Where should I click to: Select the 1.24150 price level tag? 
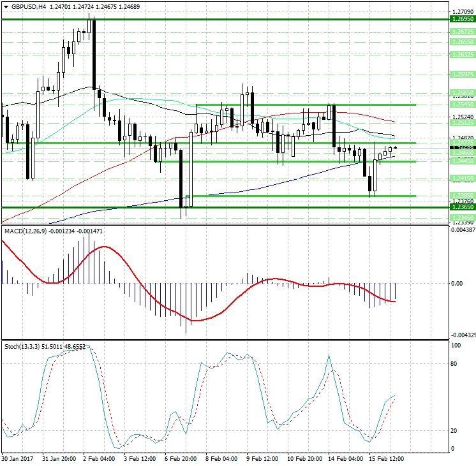pos(461,178)
